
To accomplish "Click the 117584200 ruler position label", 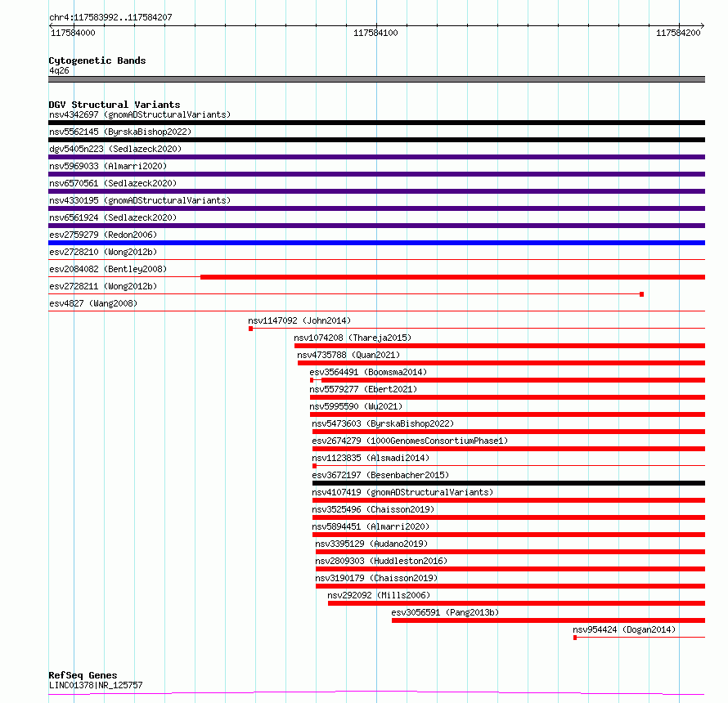I will click(x=678, y=33).
